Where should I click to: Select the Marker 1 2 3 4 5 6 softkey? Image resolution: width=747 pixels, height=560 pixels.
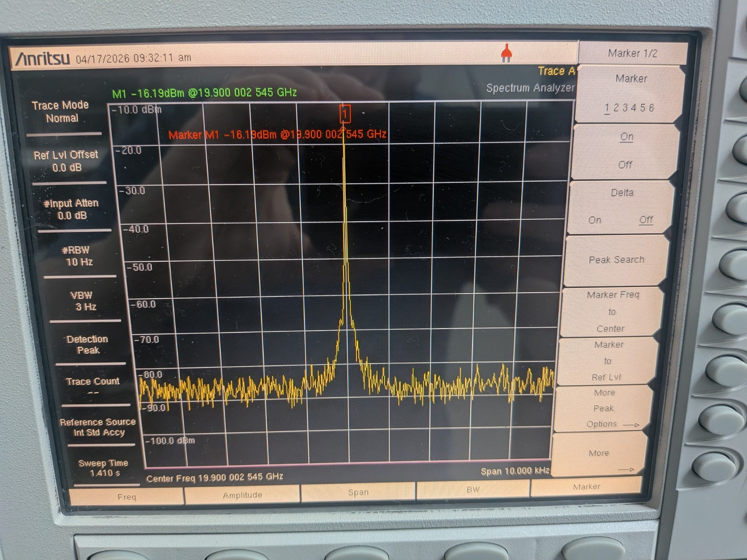[630, 93]
